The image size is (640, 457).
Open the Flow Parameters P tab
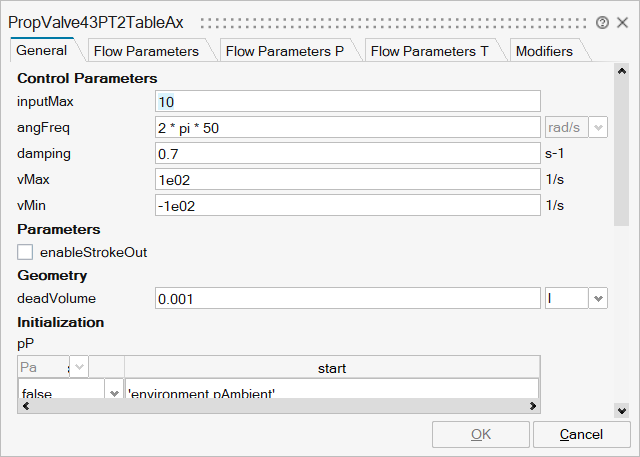[x=284, y=51]
